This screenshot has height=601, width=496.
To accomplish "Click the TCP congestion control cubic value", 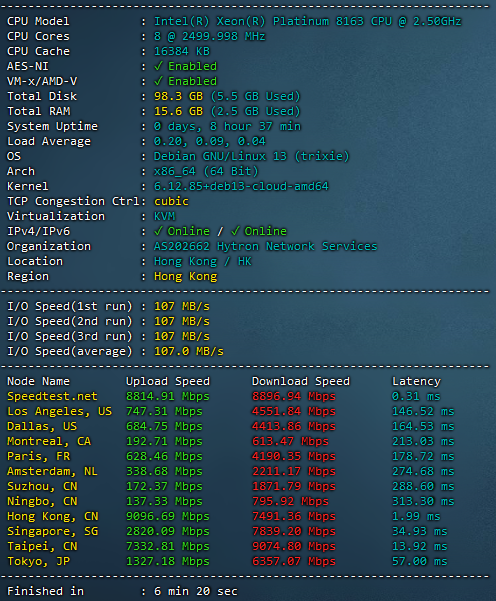I will click(x=171, y=201).
